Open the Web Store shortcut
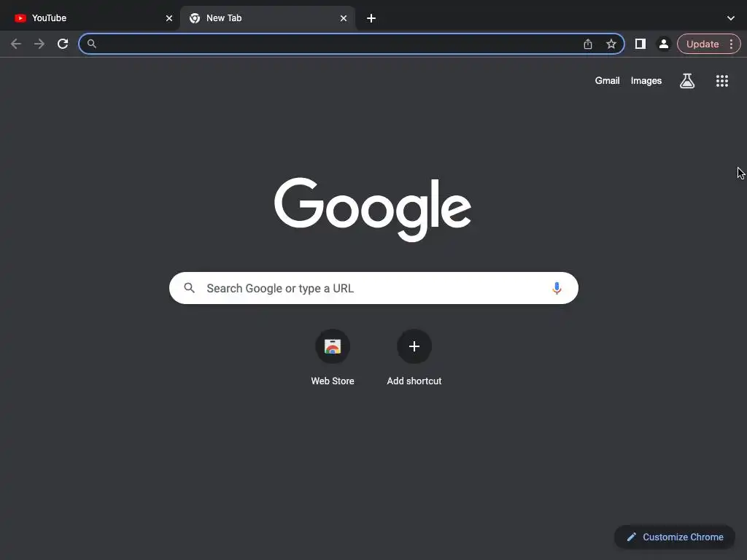The image size is (747, 560). coord(333,357)
